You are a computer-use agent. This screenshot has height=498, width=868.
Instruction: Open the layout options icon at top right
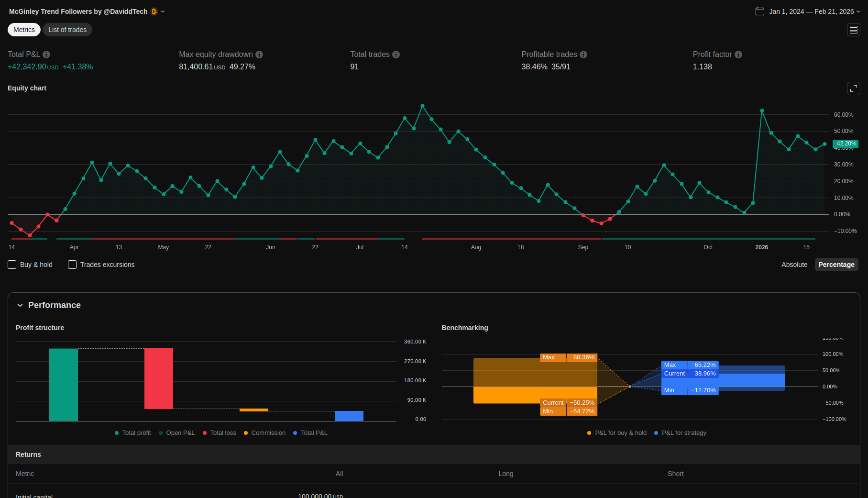coord(853,30)
